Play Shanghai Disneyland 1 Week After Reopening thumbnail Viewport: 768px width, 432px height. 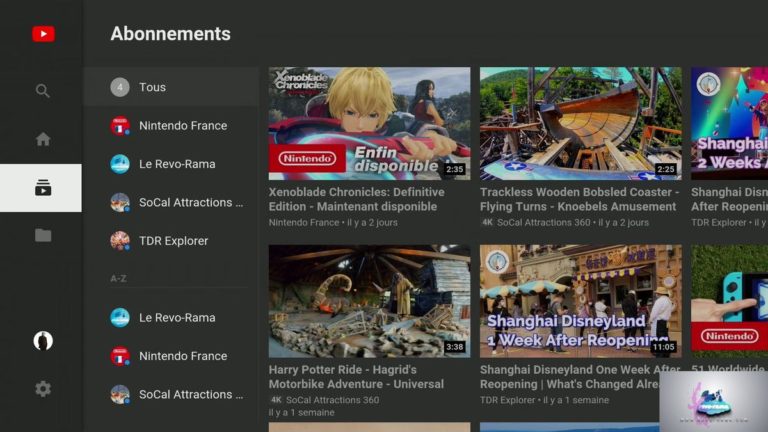point(580,301)
